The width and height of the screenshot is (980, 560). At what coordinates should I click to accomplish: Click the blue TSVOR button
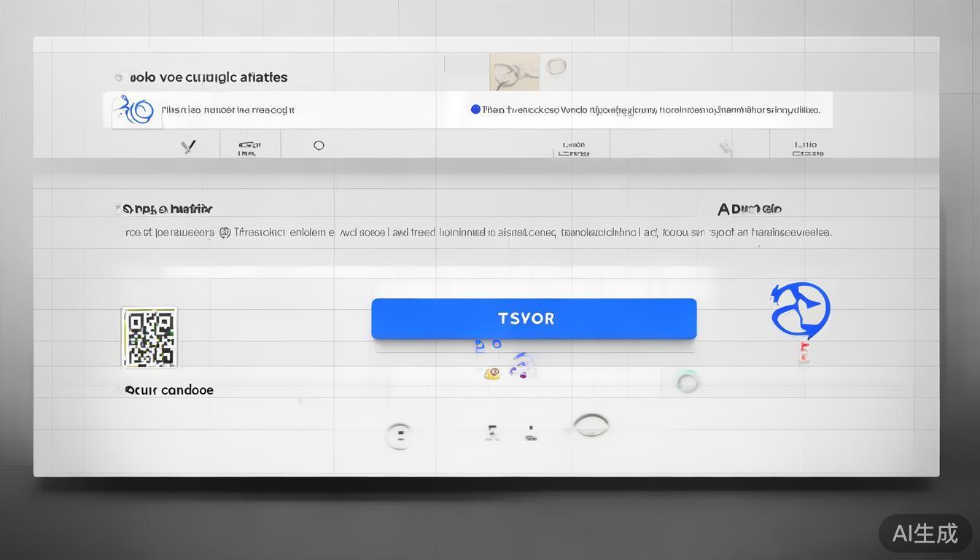(x=534, y=319)
